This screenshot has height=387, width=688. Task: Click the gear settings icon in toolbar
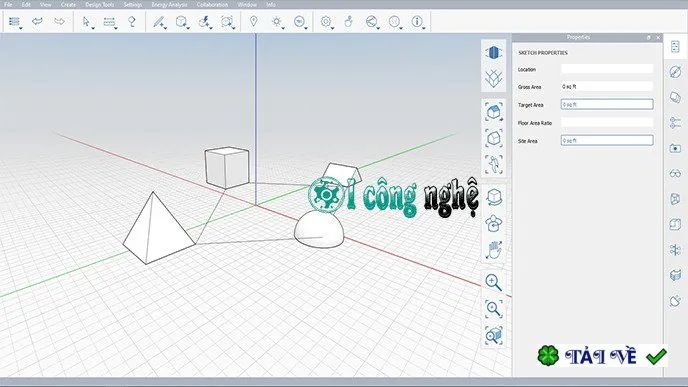point(326,21)
